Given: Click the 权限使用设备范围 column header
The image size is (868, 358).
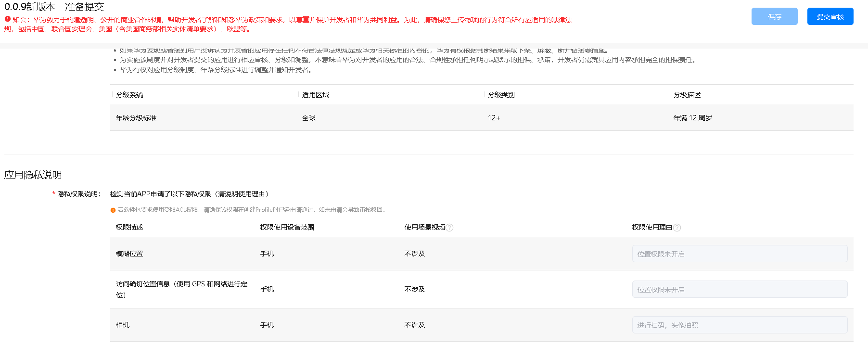Looking at the screenshot, I should (287, 227).
